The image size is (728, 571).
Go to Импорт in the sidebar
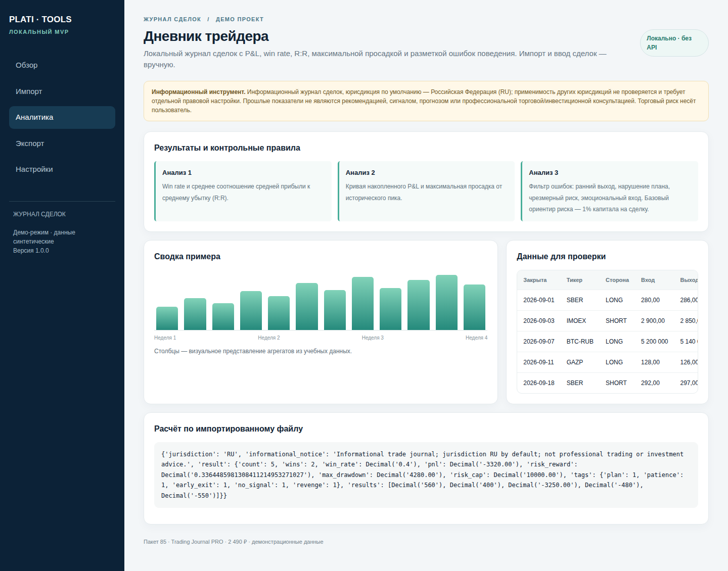(62, 91)
